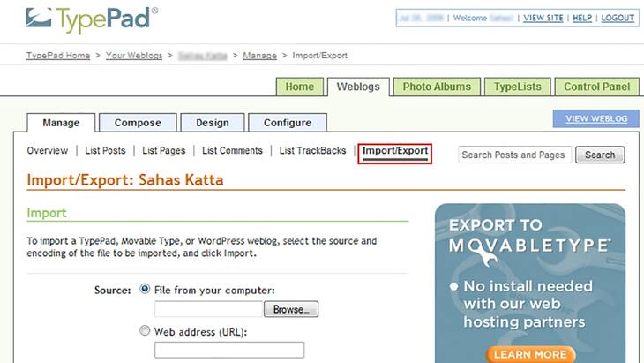Image resolution: width=644 pixels, height=363 pixels.
Task: Select the Manage sub-tab
Action: click(61, 123)
